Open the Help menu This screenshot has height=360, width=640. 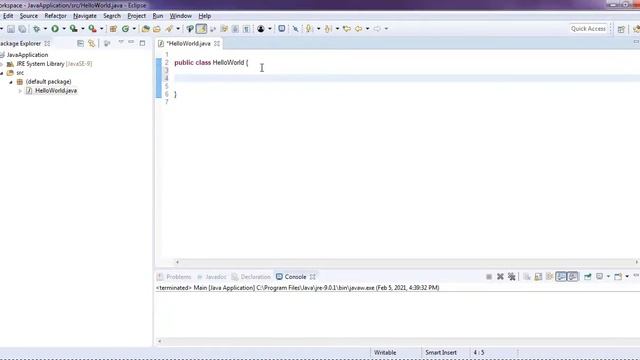pos(204,16)
